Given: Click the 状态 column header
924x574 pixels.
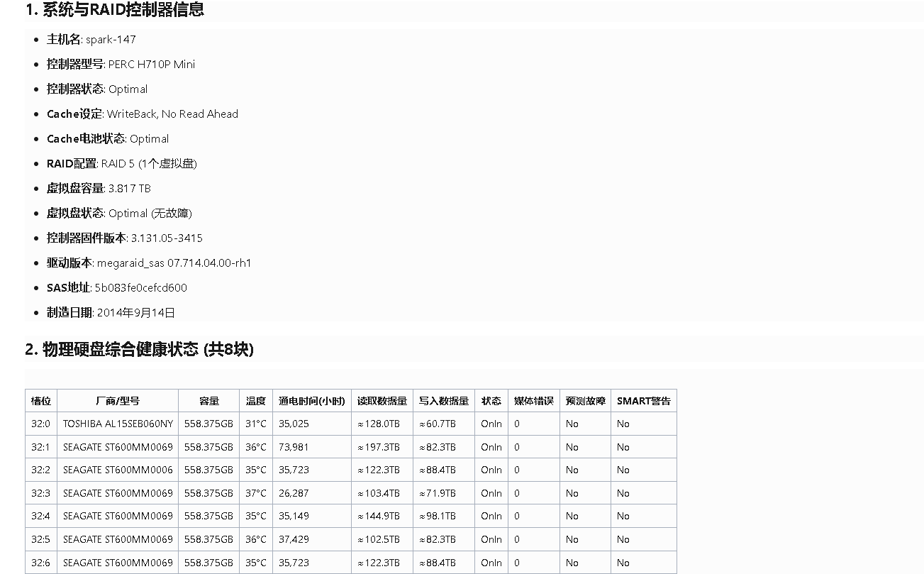Looking at the screenshot, I should (491, 401).
